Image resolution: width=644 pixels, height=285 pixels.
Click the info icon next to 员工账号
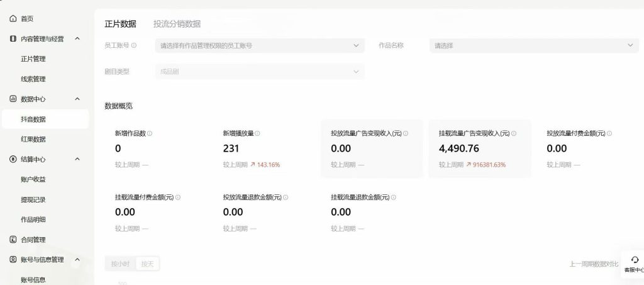tap(134, 45)
